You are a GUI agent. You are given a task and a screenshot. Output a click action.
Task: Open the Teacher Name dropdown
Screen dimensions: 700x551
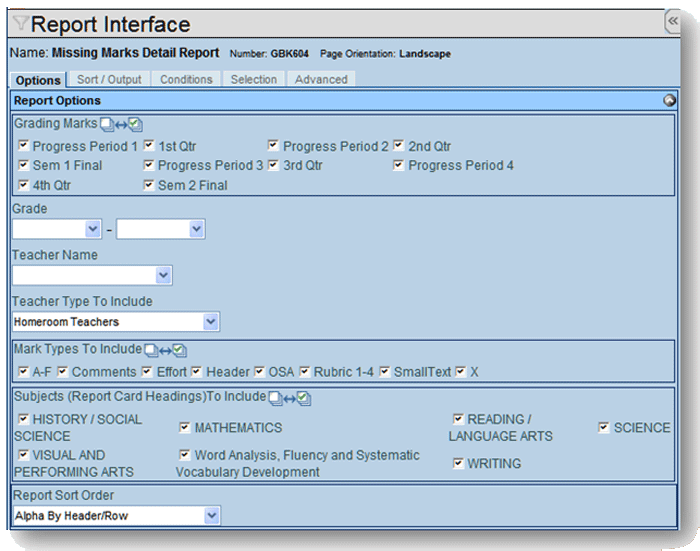[x=92, y=276]
